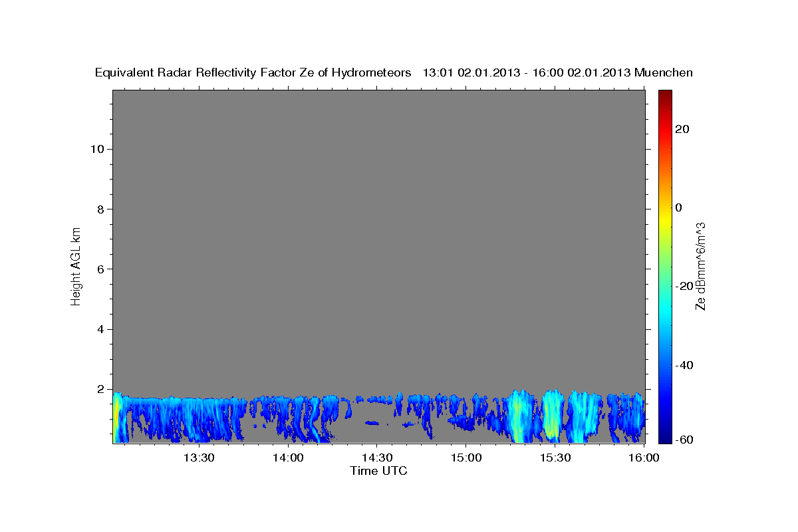The width and height of the screenshot is (798, 532).
Task: Click the colorbar tick value '0'
Action: click(679, 207)
